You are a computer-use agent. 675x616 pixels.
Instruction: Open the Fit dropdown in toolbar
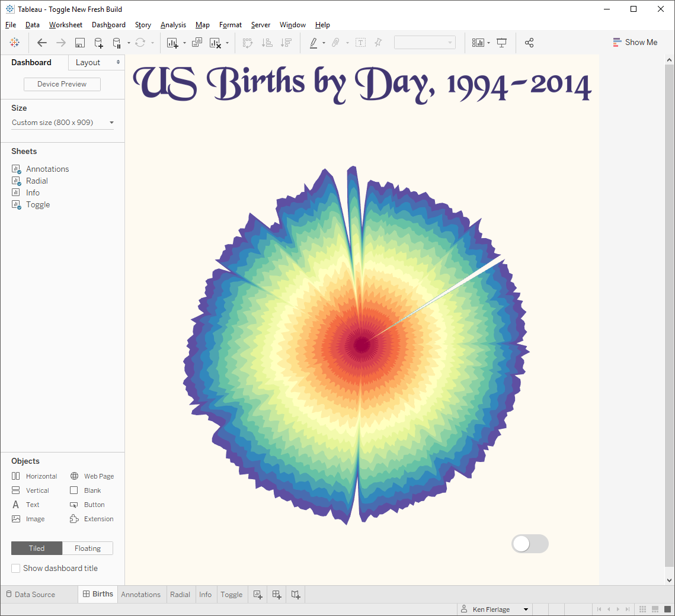424,42
